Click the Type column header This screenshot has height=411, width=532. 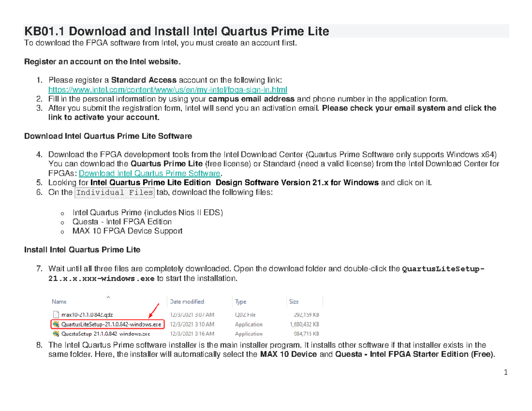coord(241,301)
